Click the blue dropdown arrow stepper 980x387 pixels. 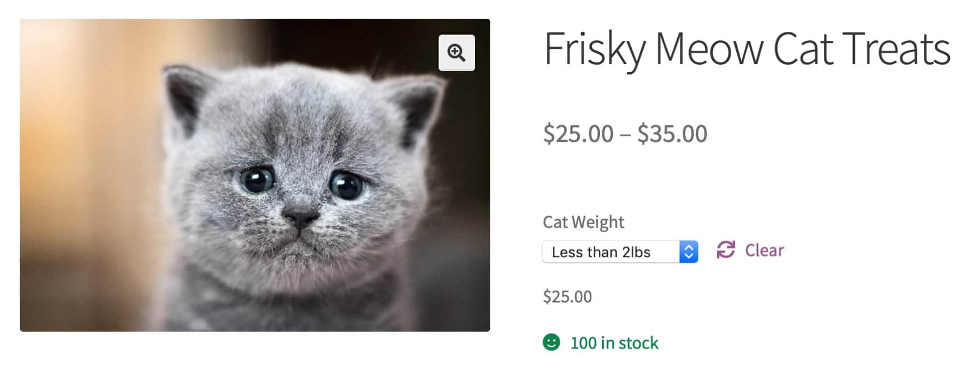[689, 252]
